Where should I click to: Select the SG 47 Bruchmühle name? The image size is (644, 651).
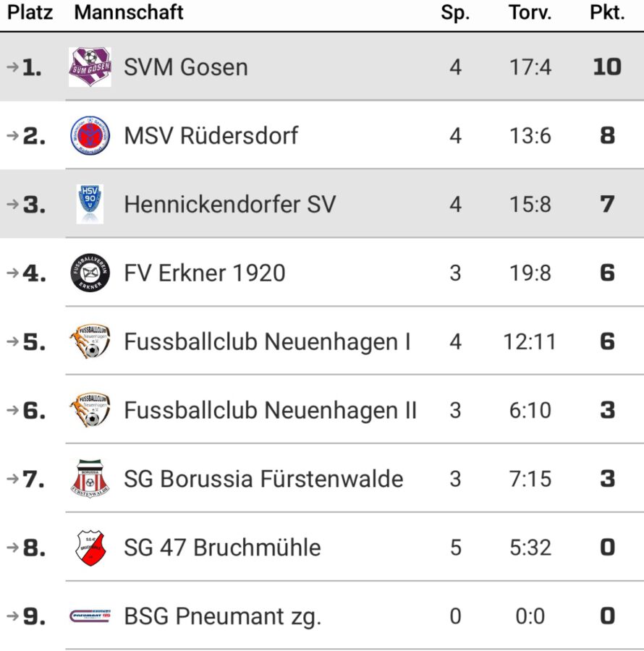click(222, 548)
